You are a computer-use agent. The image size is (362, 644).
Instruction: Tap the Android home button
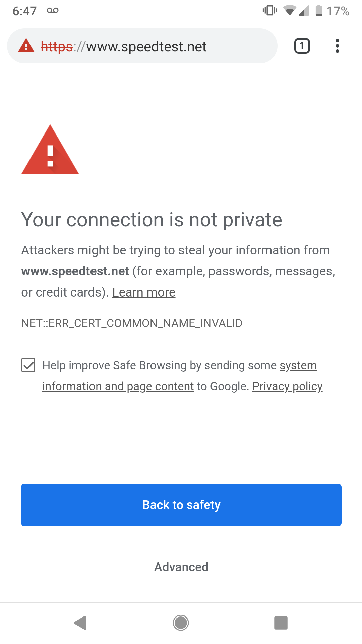point(181,623)
